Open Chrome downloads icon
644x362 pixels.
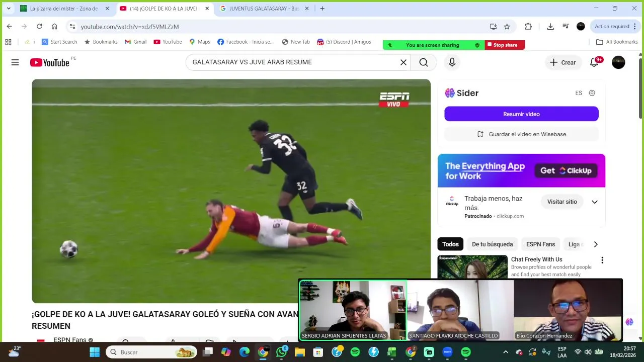click(x=550, y=27)
